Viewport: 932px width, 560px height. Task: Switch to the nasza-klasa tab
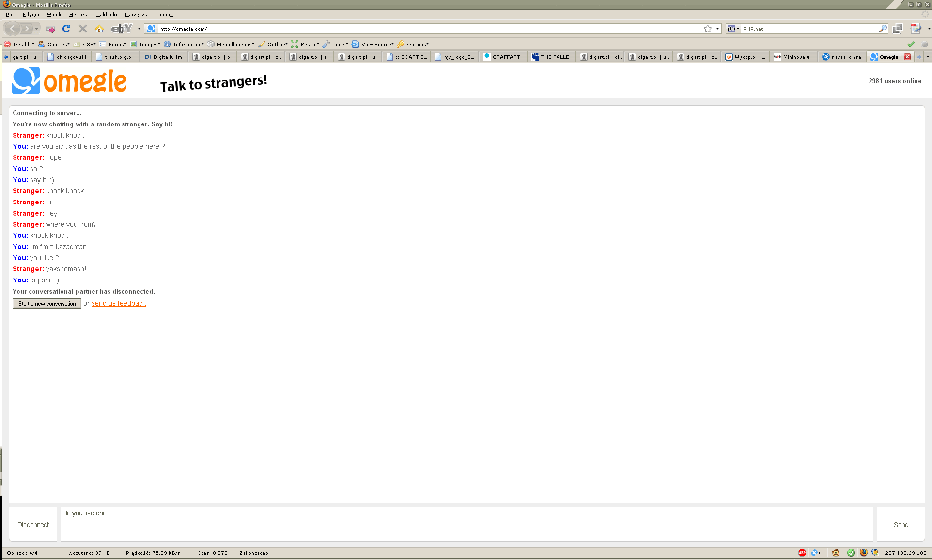click(x=843, y=57)
